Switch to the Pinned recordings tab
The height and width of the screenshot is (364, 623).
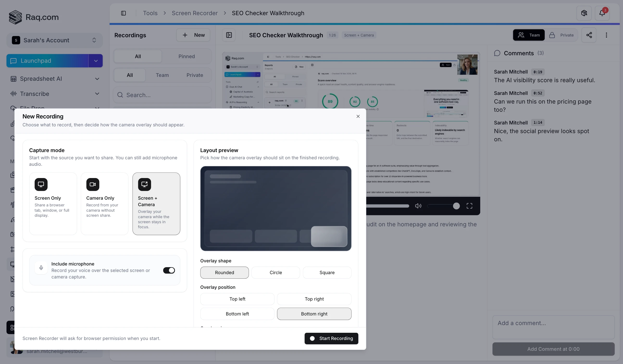pyautogui.click(x=187, y=56)
